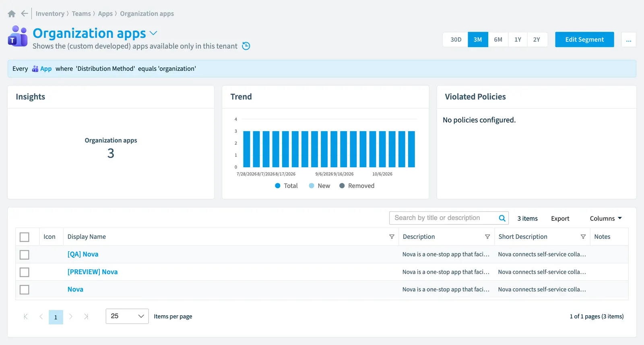Check the [QA] Nova row checkbox

pyautogui.click(x=25, y=255)
